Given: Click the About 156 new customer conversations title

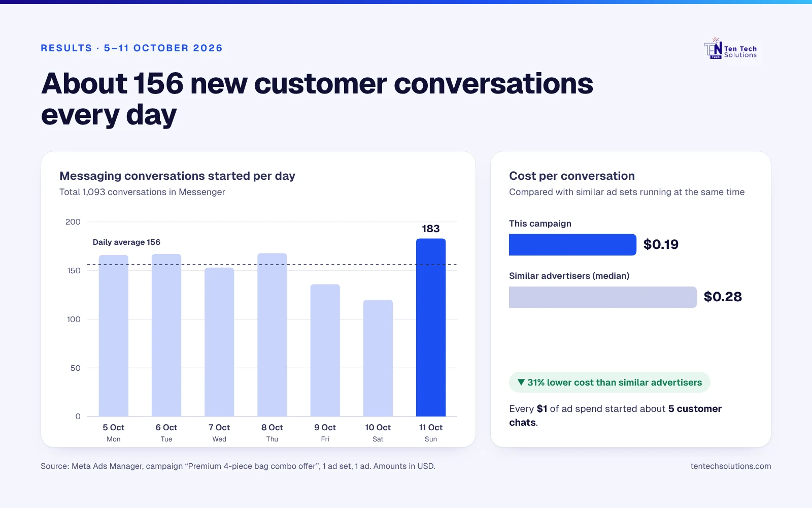Looking at the screenshot, I should click(x=317, y=99).
